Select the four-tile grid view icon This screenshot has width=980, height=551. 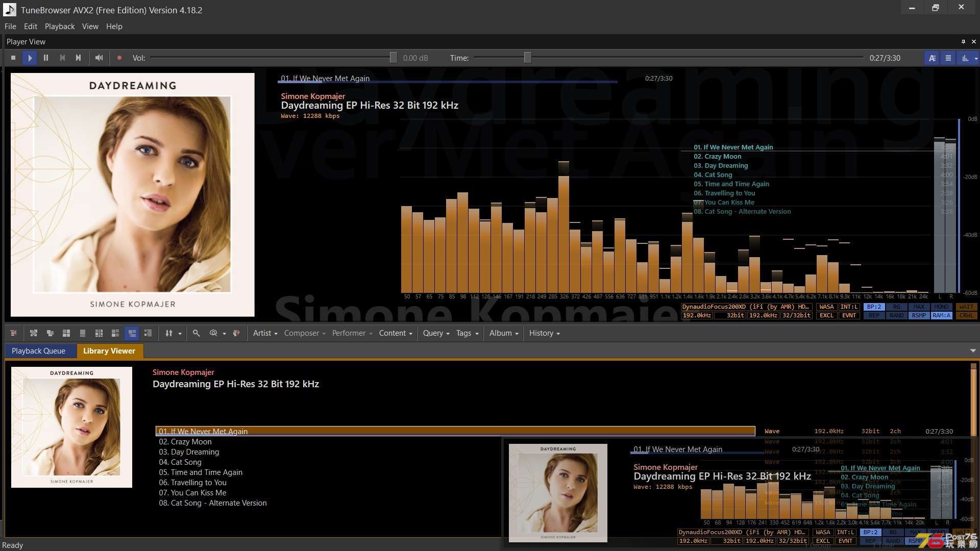coord(66,333)
